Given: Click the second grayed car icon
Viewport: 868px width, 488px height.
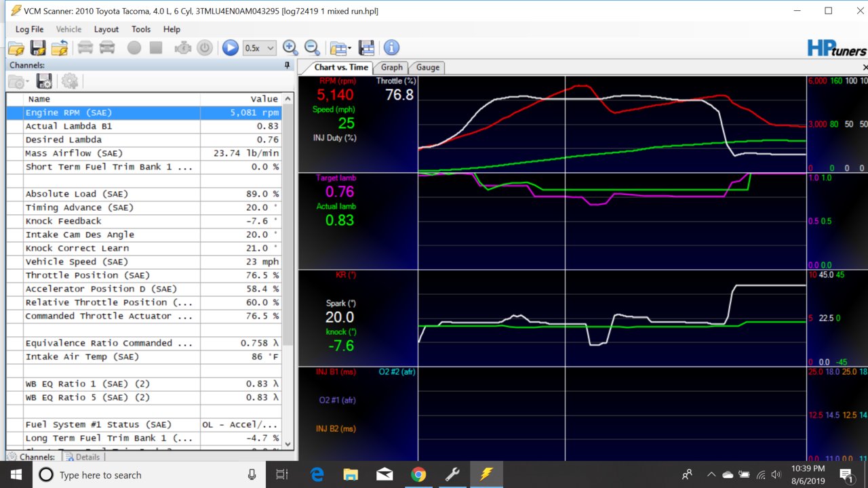Looking at the screenshot, I should [107, 48].
